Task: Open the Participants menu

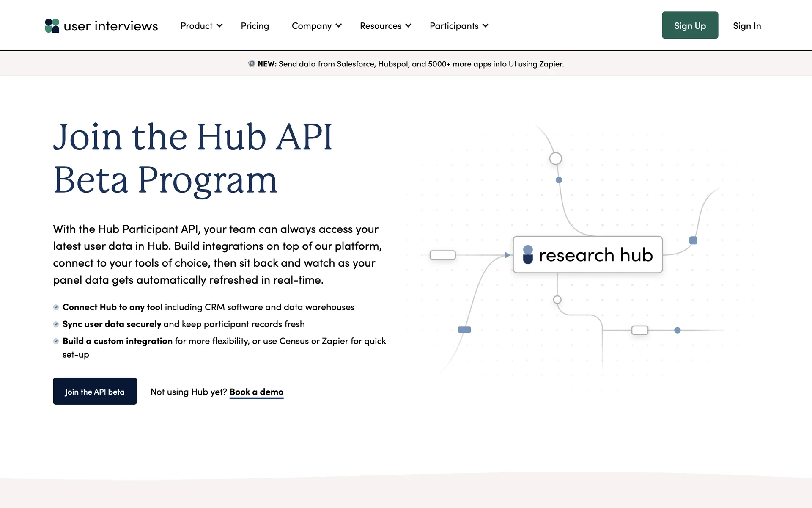Action: point(459,26)
